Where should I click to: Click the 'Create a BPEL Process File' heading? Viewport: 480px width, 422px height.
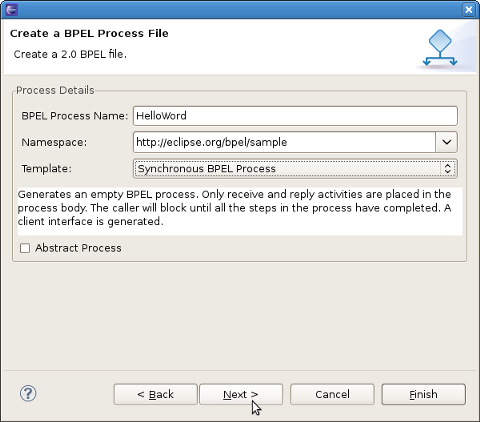pyautogui.click(x=89, y=33)
